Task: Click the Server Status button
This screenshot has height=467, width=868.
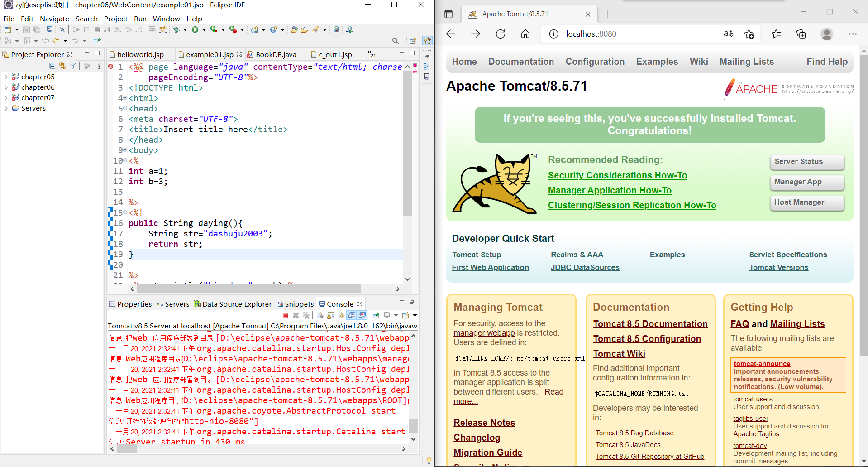Action: point(807,162)
